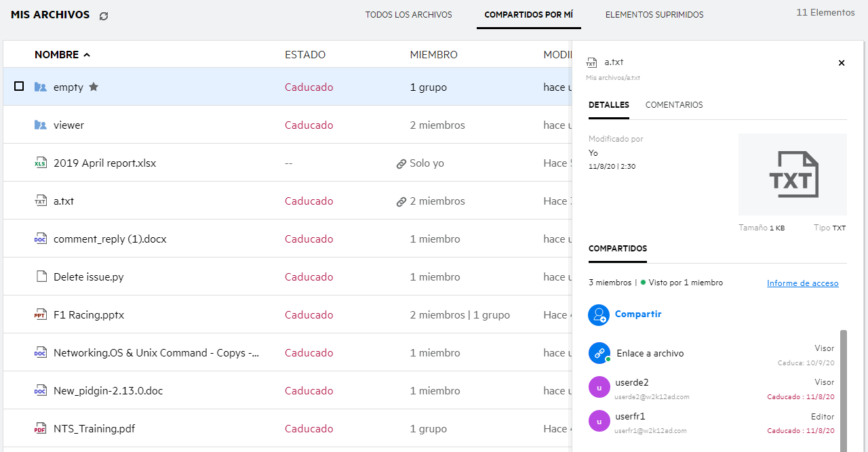The image size is (868, 452).
Task: Open the Comentarios tab in details panel
Action: [673, 105]
